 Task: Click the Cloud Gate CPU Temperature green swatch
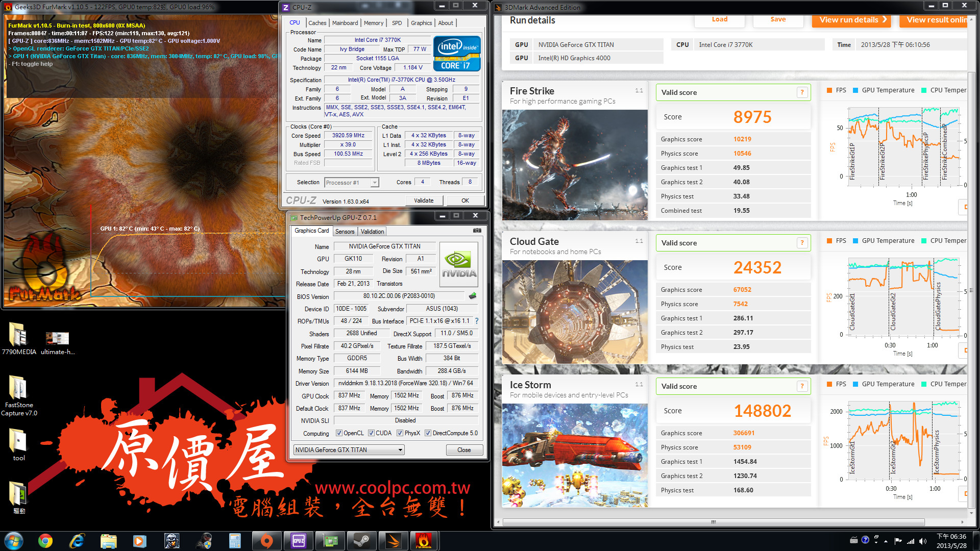(924, 241)
